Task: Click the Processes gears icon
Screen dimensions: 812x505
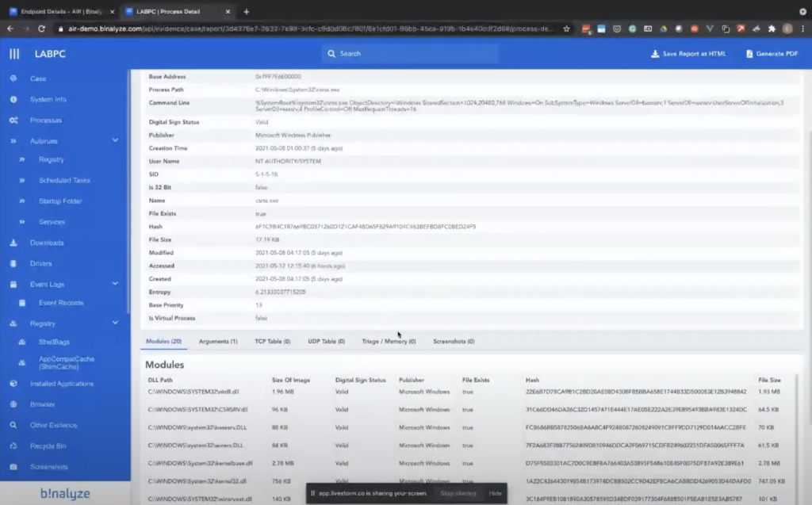Action: [x=13, y=121]
